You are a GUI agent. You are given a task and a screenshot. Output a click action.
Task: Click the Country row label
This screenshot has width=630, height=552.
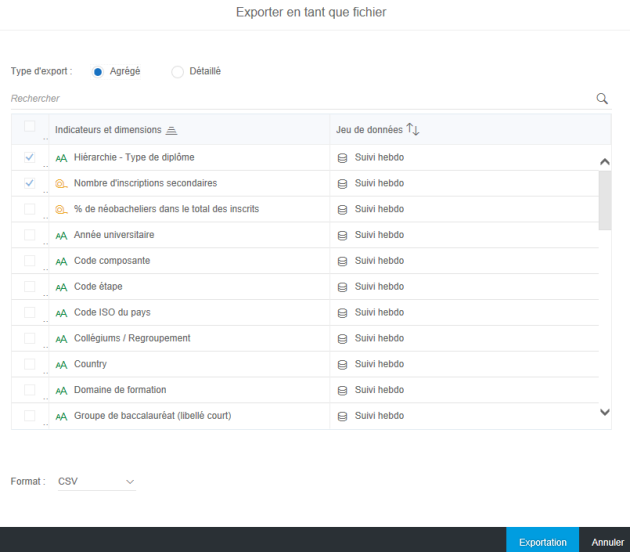coord(90,364)
